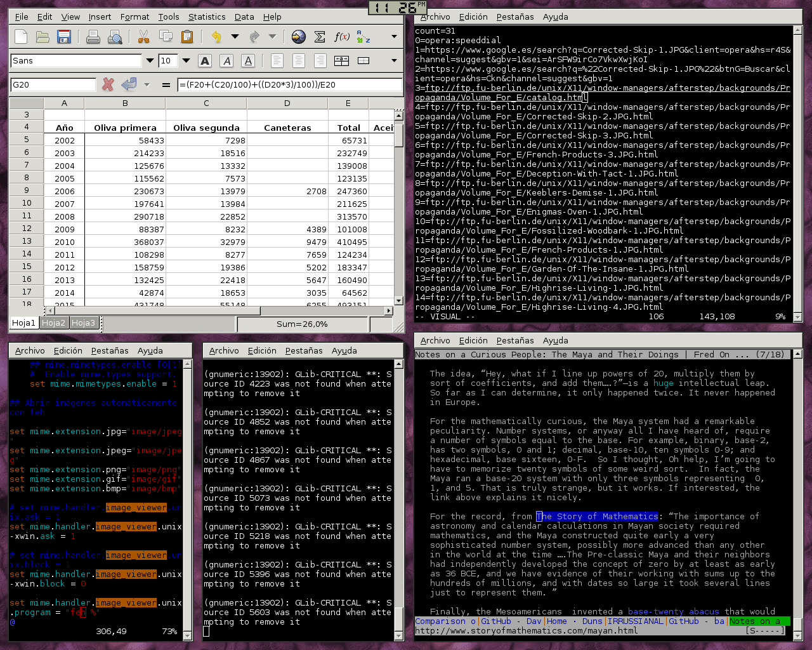
Task: Toggle bold formatting
Action: click(x=205, y=61)
